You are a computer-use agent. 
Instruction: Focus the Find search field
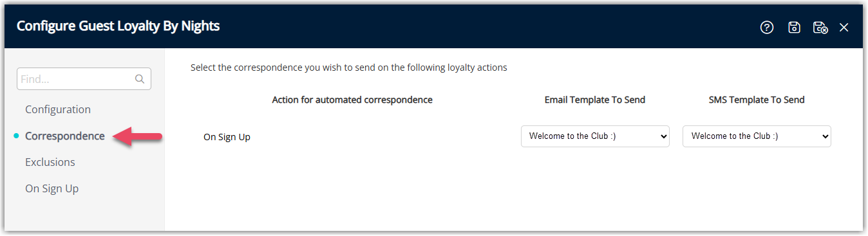[x=84, y=79]
